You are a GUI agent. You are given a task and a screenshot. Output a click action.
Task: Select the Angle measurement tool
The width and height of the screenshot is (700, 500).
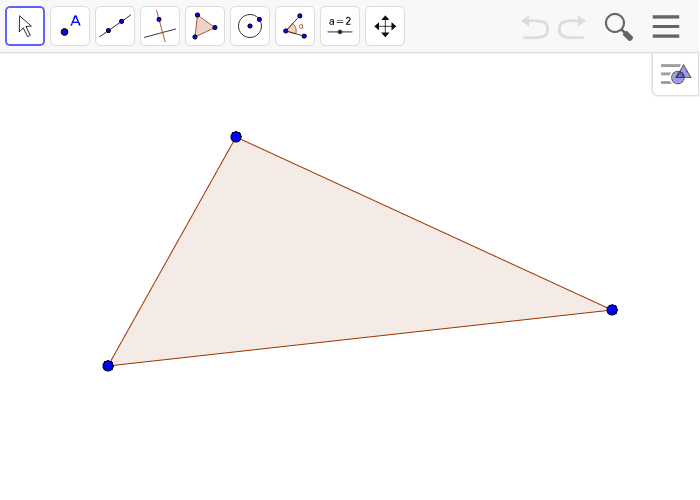pos(295,26)
